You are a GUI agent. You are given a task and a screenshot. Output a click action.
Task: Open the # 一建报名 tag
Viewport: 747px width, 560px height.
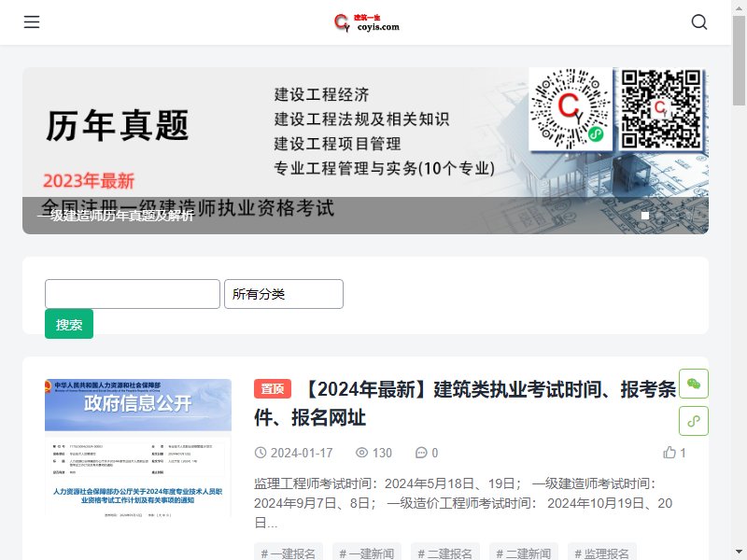click(289, 553)
